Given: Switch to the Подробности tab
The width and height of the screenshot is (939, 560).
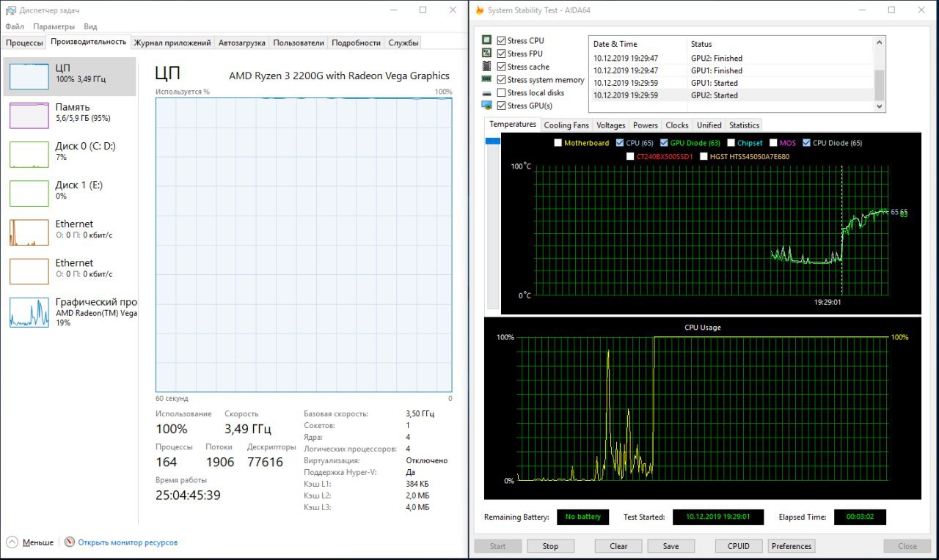Looking at the screenshot, I should tap(357, 43).
